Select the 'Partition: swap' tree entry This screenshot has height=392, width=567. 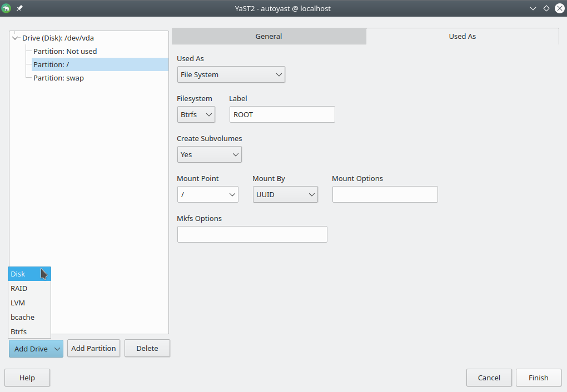pos(58,78)
